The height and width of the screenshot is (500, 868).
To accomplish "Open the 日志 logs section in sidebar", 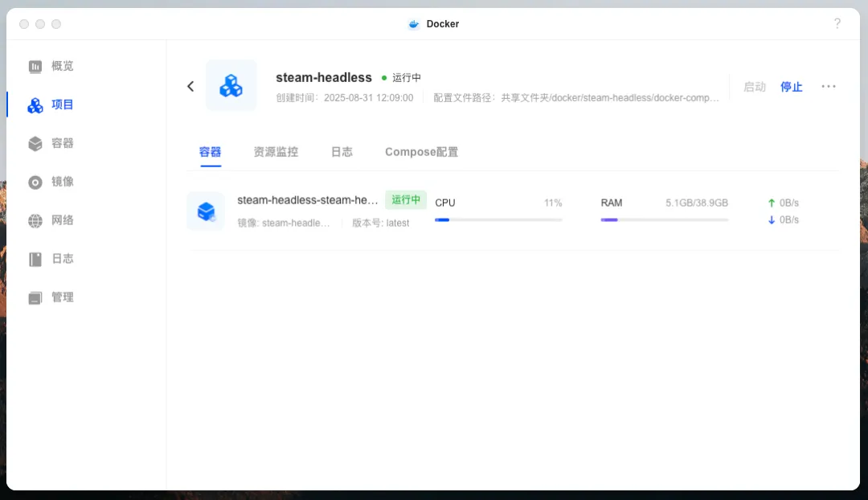I will (x=50, y=258).
